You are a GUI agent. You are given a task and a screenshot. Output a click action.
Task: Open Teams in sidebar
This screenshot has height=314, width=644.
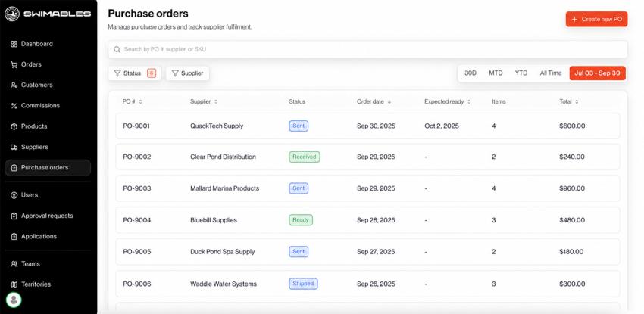48,264
